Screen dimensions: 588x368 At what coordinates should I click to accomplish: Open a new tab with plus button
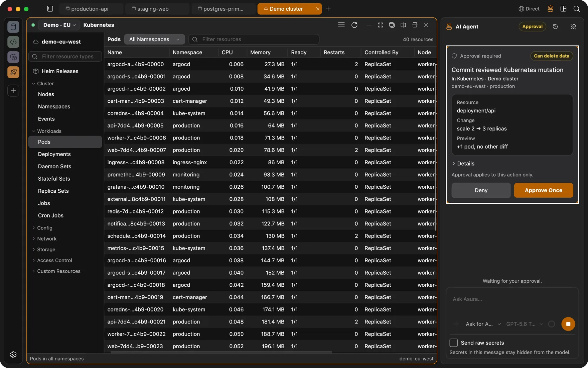tap(328, 9)
